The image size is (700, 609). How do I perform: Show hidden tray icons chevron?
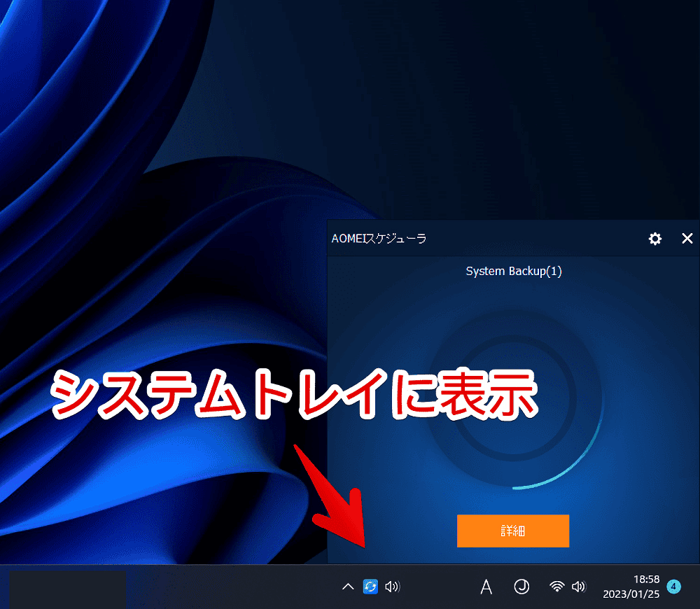coord(348,586)
